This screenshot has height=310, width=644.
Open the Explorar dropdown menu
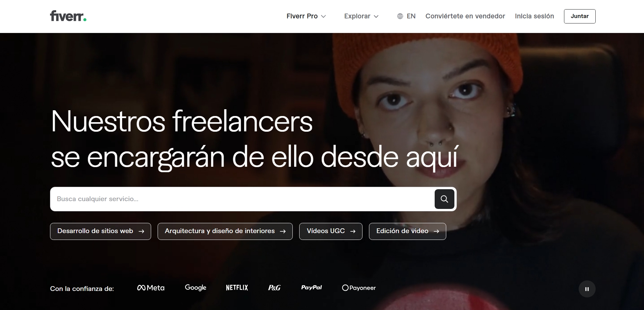click(x=361, y=16)
